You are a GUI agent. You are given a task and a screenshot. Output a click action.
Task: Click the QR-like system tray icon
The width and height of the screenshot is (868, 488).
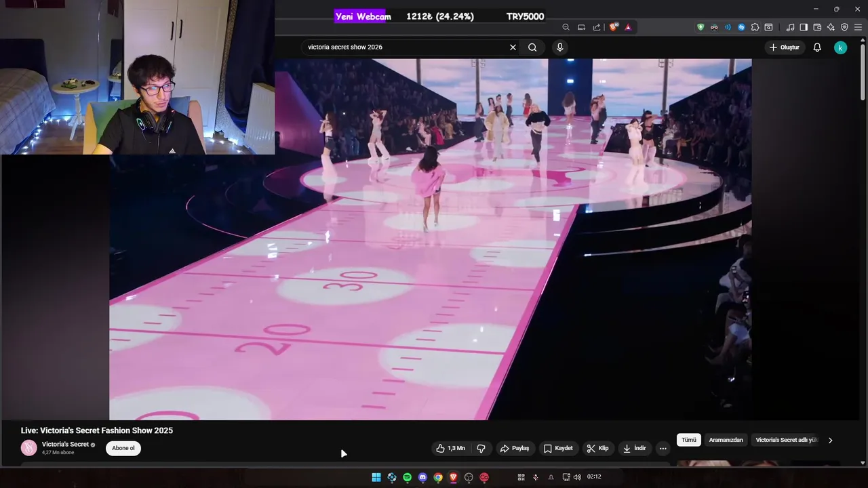tap(521, 477)
